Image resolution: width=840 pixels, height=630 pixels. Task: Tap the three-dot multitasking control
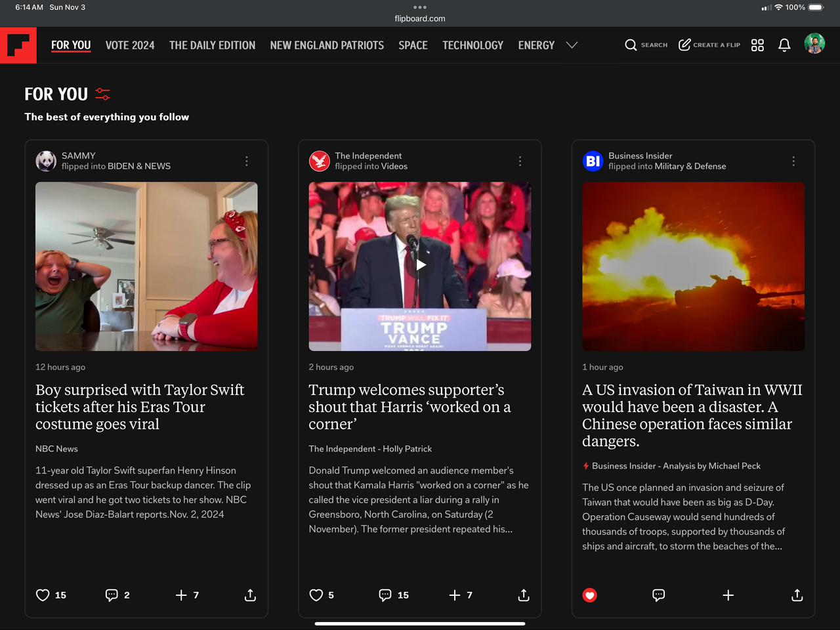[x=420, y=7]
